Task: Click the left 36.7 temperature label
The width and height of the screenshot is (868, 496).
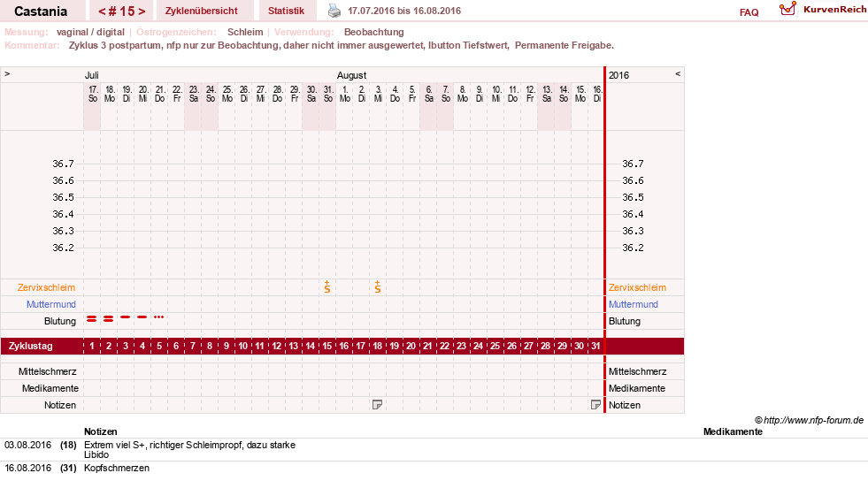Action: click(63, 164)
